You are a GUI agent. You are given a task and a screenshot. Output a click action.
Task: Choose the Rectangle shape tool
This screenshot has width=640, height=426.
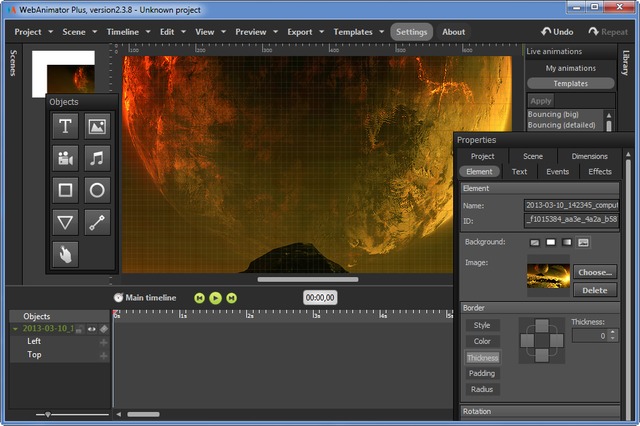click(x=65, y=190)
